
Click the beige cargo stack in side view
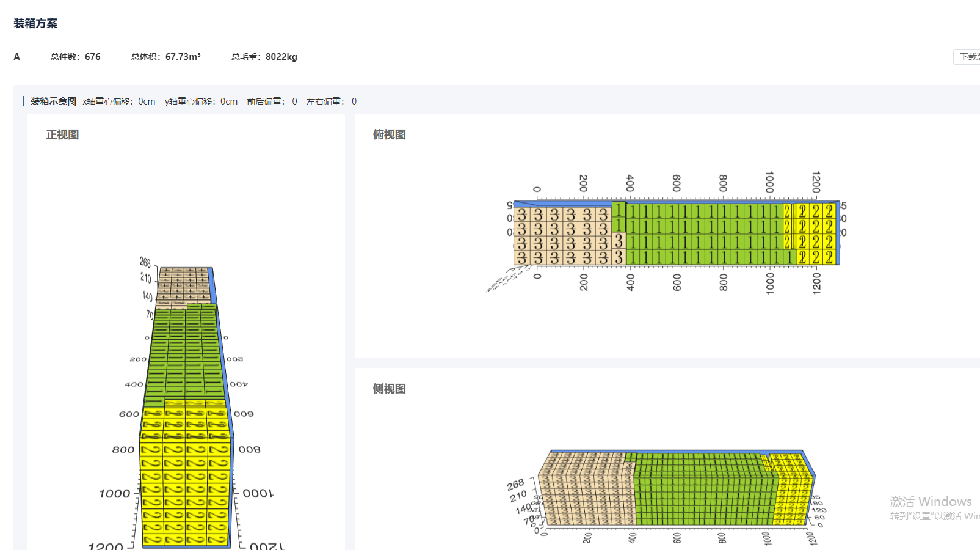(587, 489)
